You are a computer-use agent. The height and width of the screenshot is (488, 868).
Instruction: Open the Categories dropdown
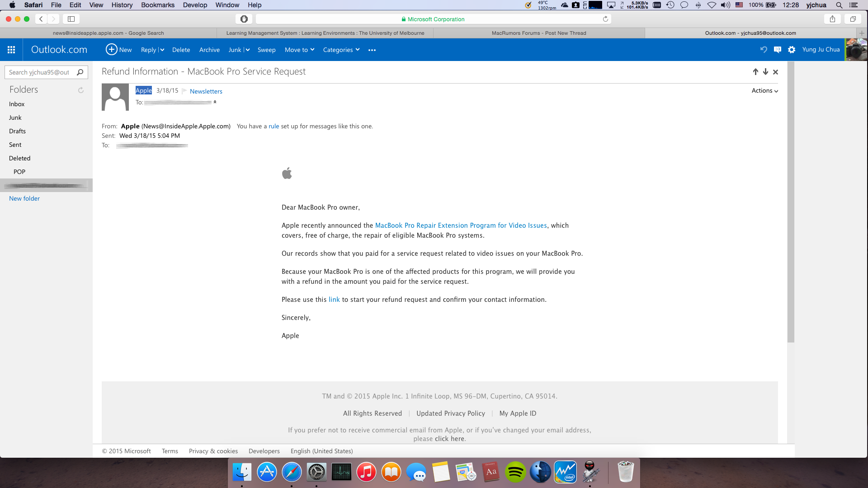click(341, 50)
